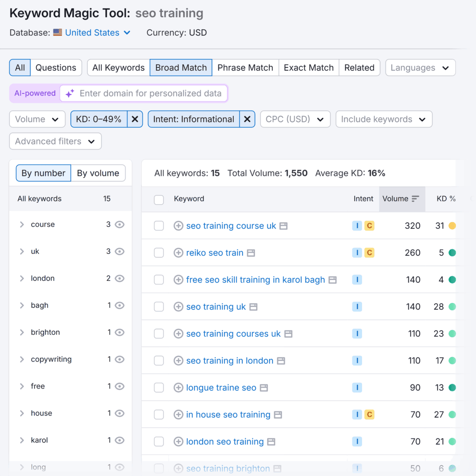Screen dimensions: 476x476
Task: Change database by clicking "United States"
Action: point(91,33)
